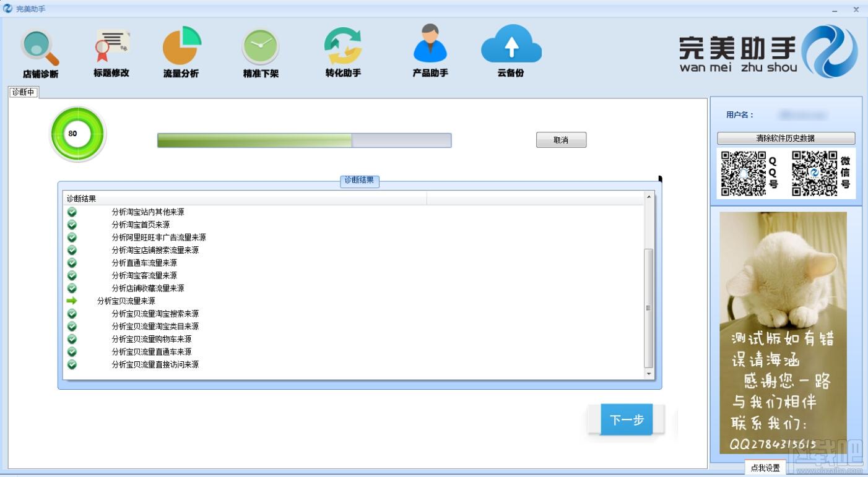Viewport: 868px width, 477px height.
Task: Click the check icon beside 分析淘宝站内其他来源
Action: [x=72, y=212]
